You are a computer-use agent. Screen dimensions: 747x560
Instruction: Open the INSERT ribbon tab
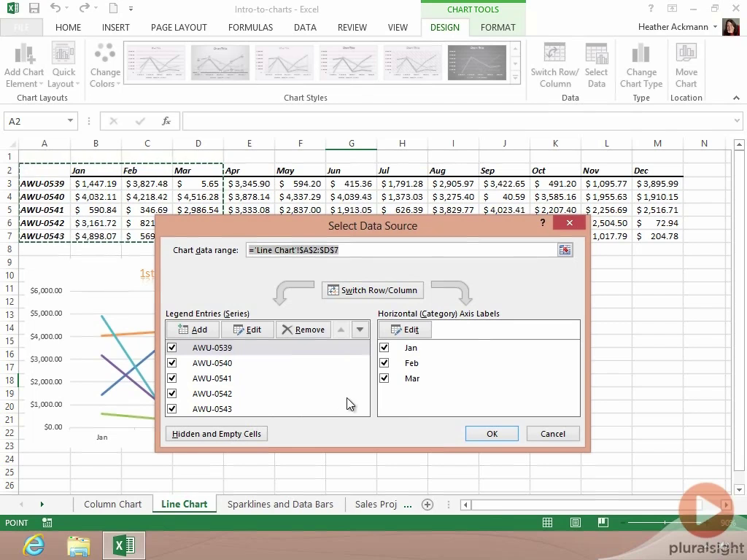[x=116, y=27]
